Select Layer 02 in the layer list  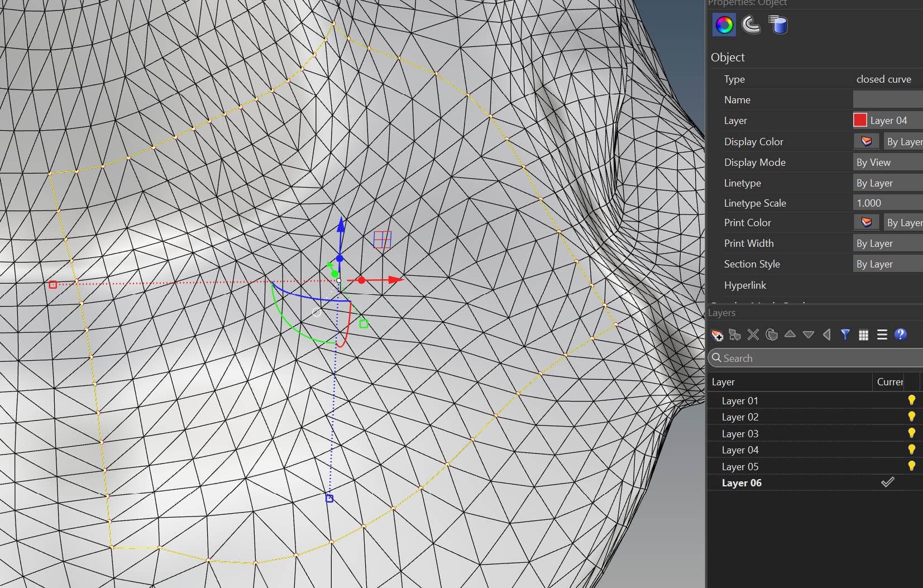click(x=740, y=417)
